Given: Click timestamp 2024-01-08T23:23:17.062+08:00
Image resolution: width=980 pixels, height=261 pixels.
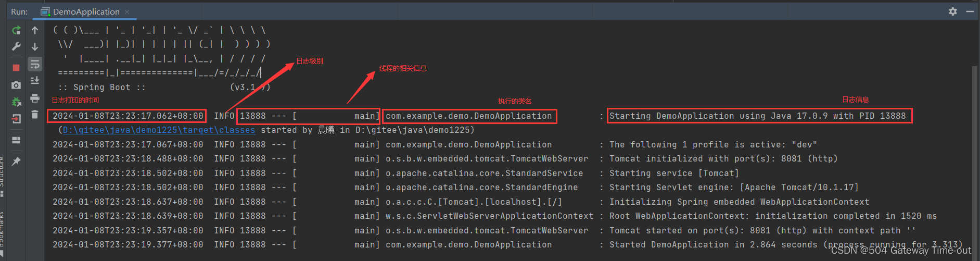Looking at the screenshot, I should [x=128, y=116].
